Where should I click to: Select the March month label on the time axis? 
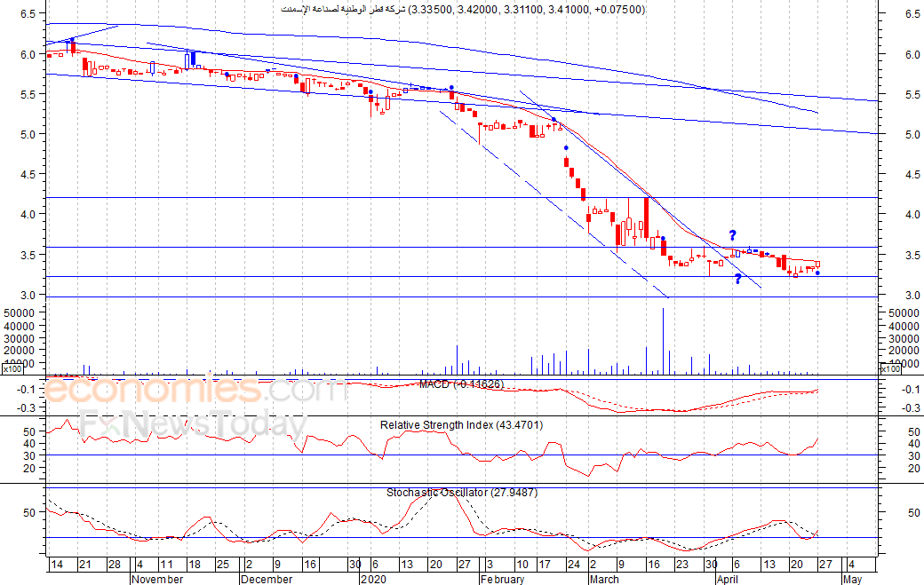[604, 579]
